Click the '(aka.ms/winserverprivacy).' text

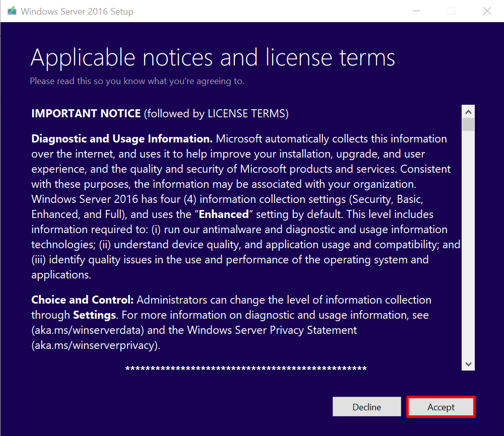96,345
